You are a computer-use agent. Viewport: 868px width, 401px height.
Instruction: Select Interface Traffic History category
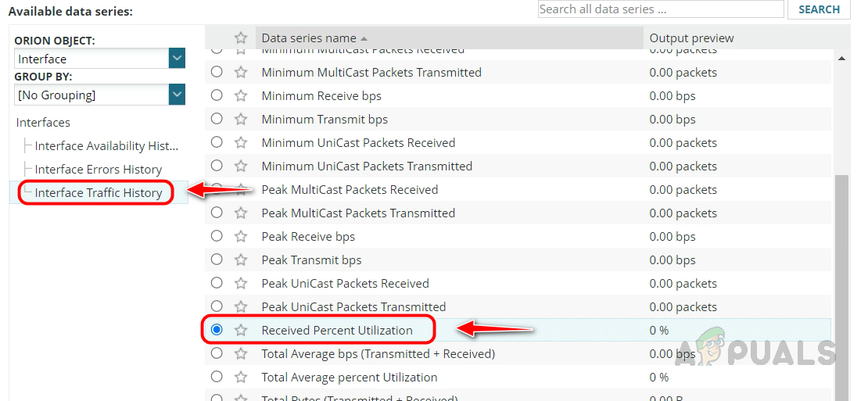click(99, 193)
